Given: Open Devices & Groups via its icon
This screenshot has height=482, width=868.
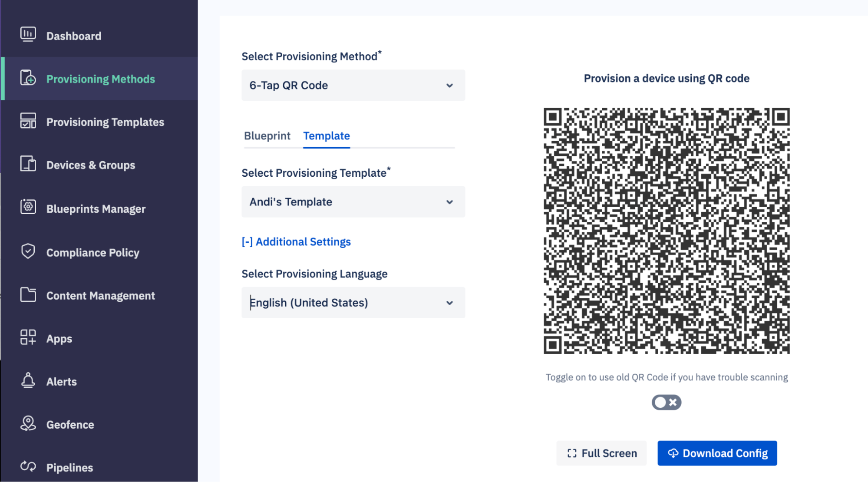Looking at the screenshot, I should click(28, 165).
